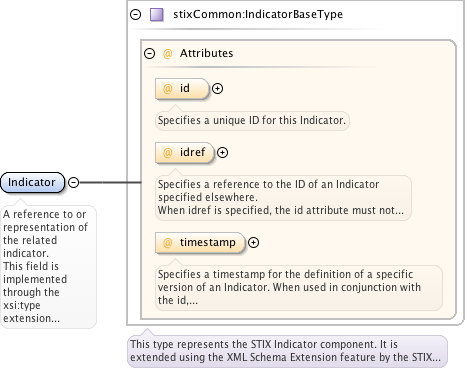Click the orange @ icon beside Attributes

(x=167, y=53)
